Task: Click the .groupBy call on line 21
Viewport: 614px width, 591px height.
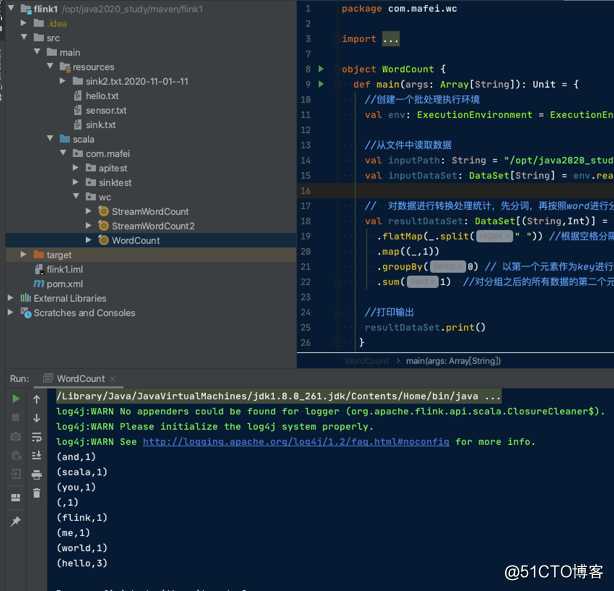Action: [403, 267]
